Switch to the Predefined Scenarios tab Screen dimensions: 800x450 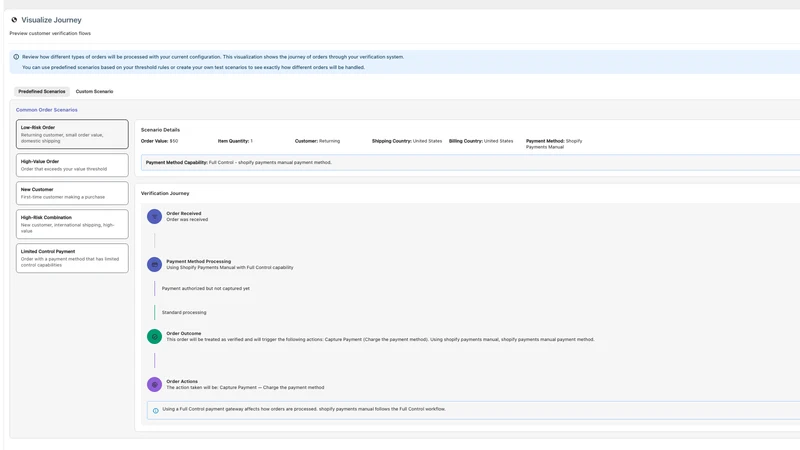pos(42,91)
